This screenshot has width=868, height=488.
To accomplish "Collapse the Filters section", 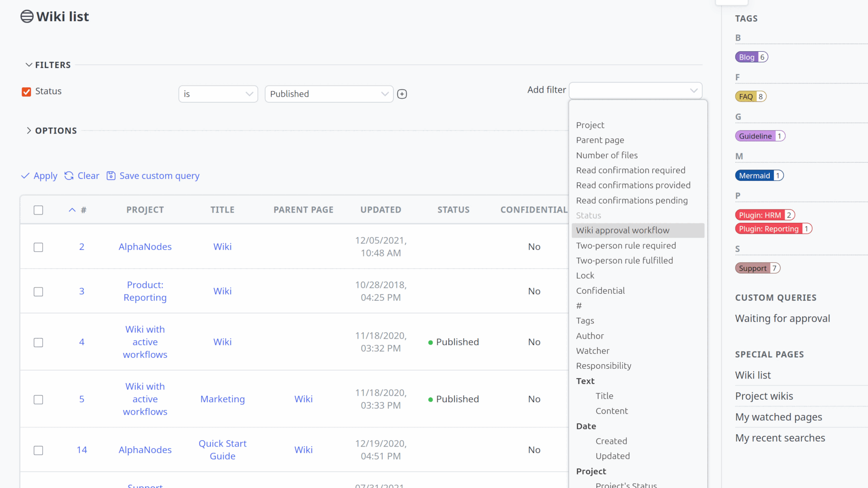I will [48, 65].
